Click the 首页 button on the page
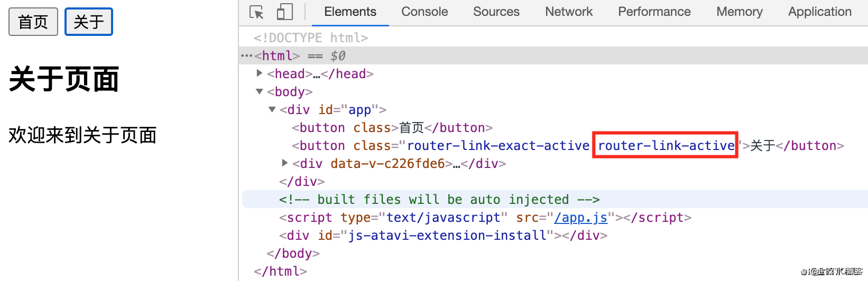 [33, 22]
